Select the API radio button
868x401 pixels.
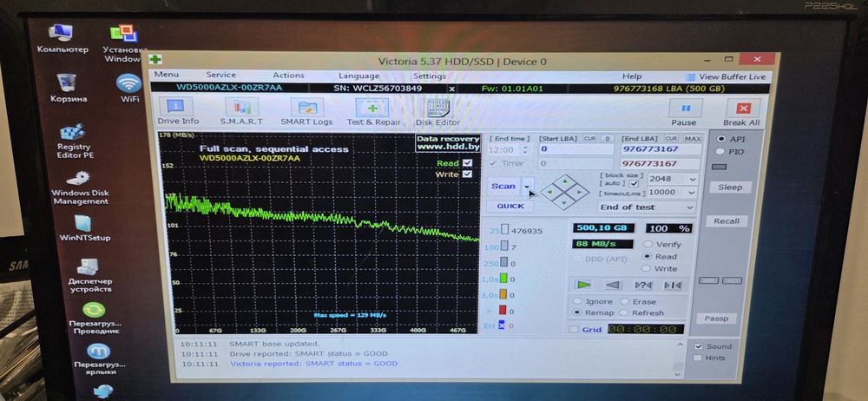pyautogui.click(x=720, y=139)
